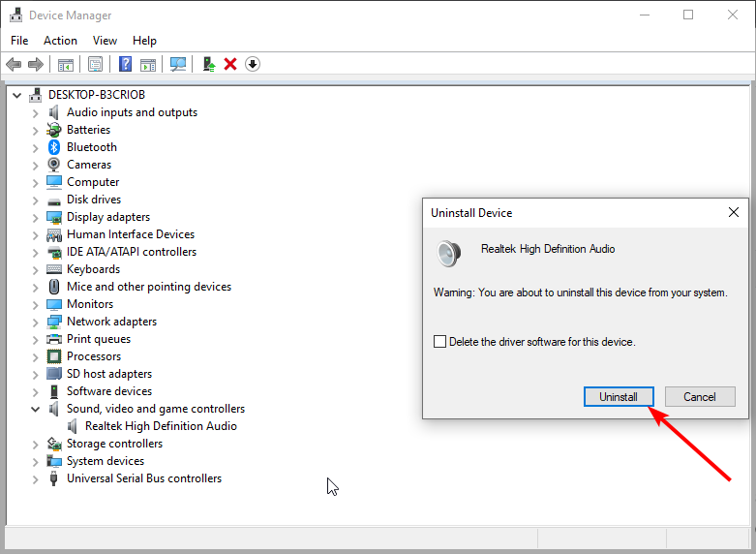Click the Show/Hide Action Pane toolbar icon
756x554 pixels.
coord(148,64)
